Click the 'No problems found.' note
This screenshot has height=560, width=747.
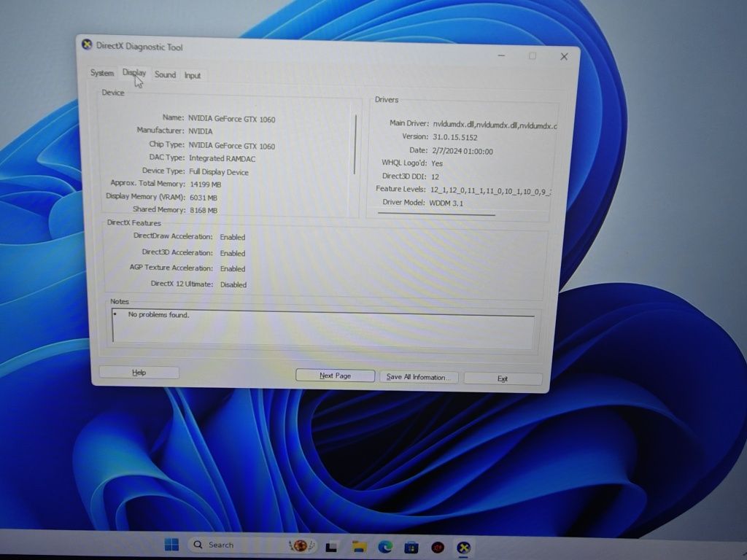(158, 315)
